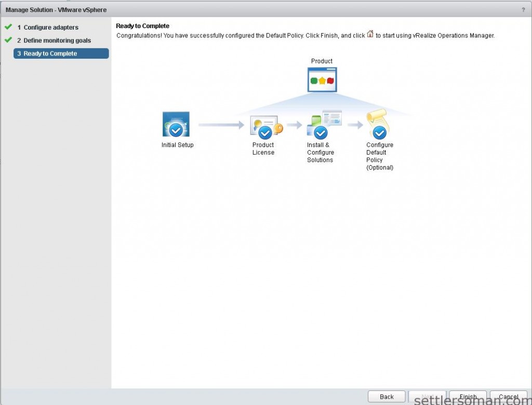The image size is (532, 405).
Task: Click green checkmark beside Define monitoring goals
Action: [x=8, y=39]
